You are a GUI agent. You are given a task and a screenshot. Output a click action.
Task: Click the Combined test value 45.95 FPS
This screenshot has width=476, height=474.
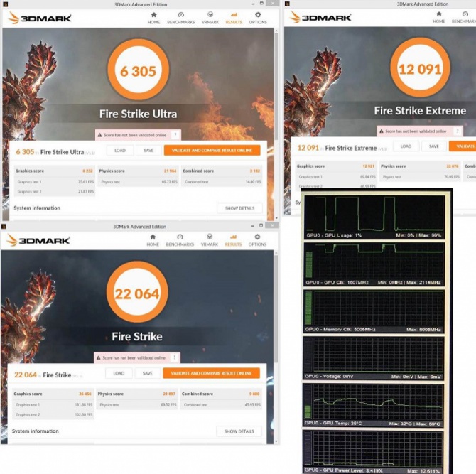[253, 405]
